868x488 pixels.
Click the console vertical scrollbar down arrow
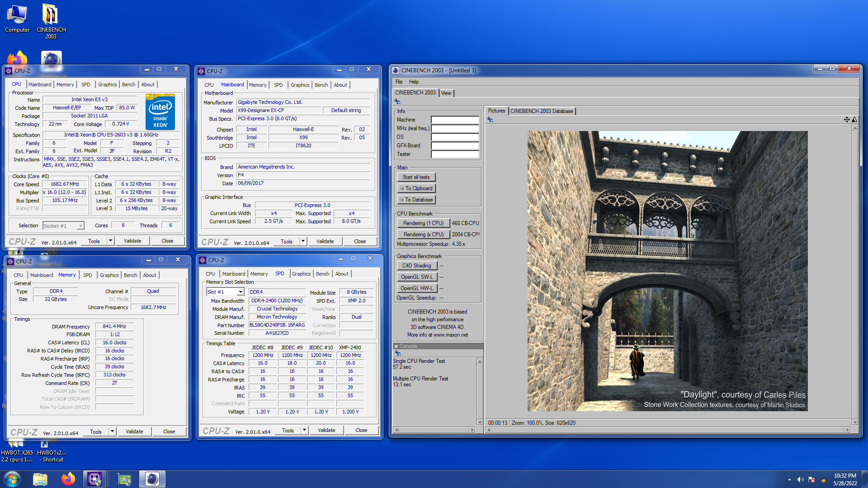[480, 422]
